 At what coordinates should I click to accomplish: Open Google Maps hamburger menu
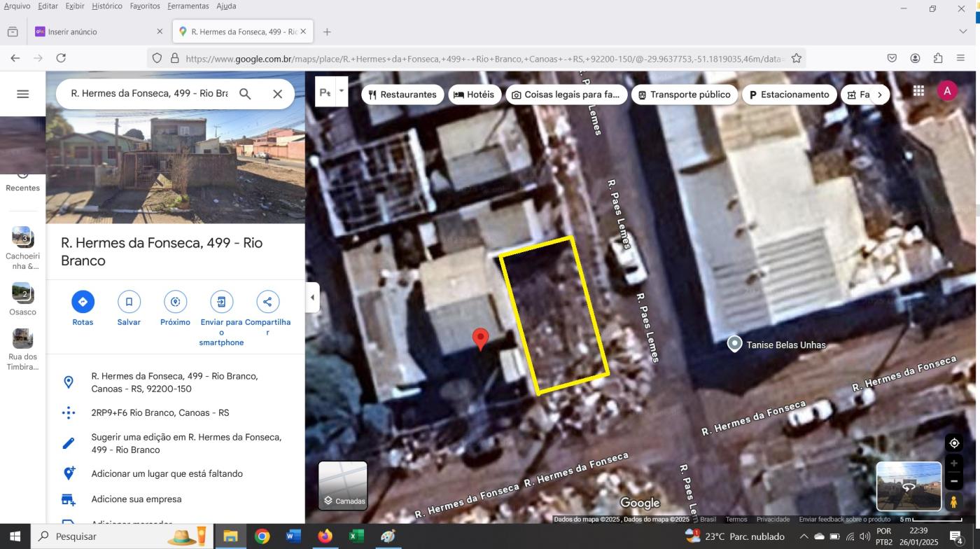coord(22,94)
